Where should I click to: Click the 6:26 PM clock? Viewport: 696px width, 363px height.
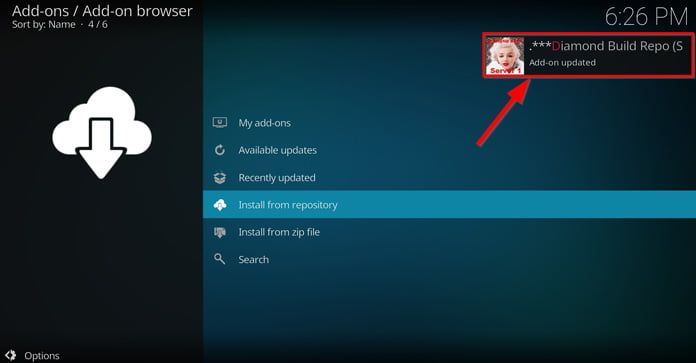tap(646, 17)
